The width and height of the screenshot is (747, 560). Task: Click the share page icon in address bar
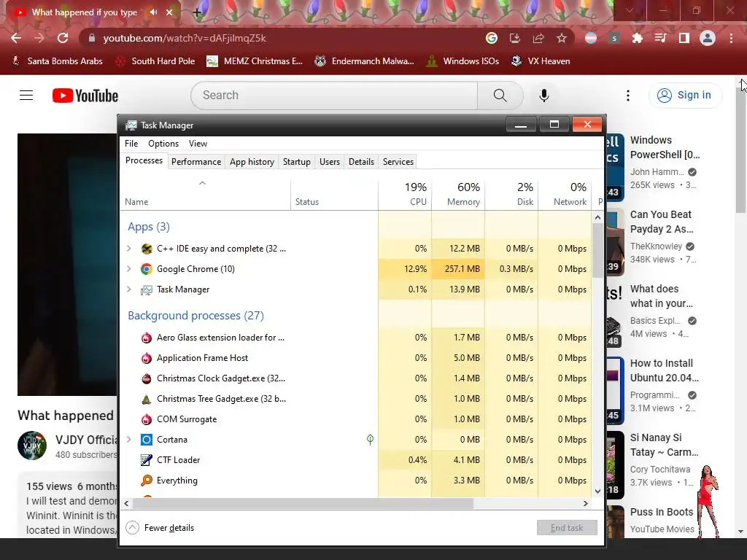[538, 38]
